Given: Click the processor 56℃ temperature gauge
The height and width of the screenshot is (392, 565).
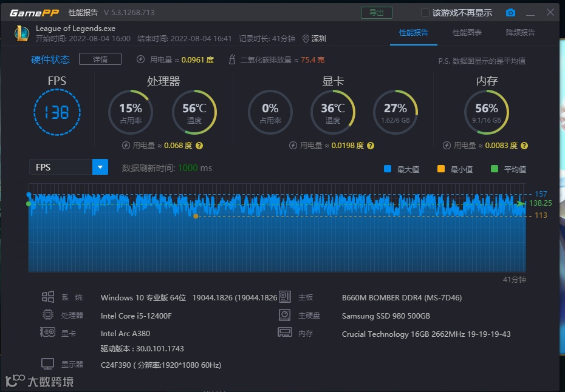Looking at the screenshot, I should 194,112.
